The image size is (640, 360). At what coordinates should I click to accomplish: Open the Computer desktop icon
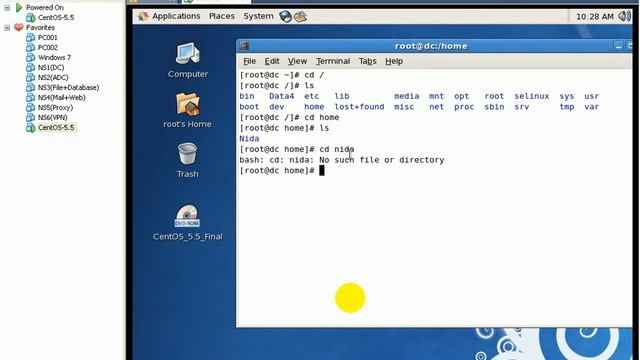[188, 54]
